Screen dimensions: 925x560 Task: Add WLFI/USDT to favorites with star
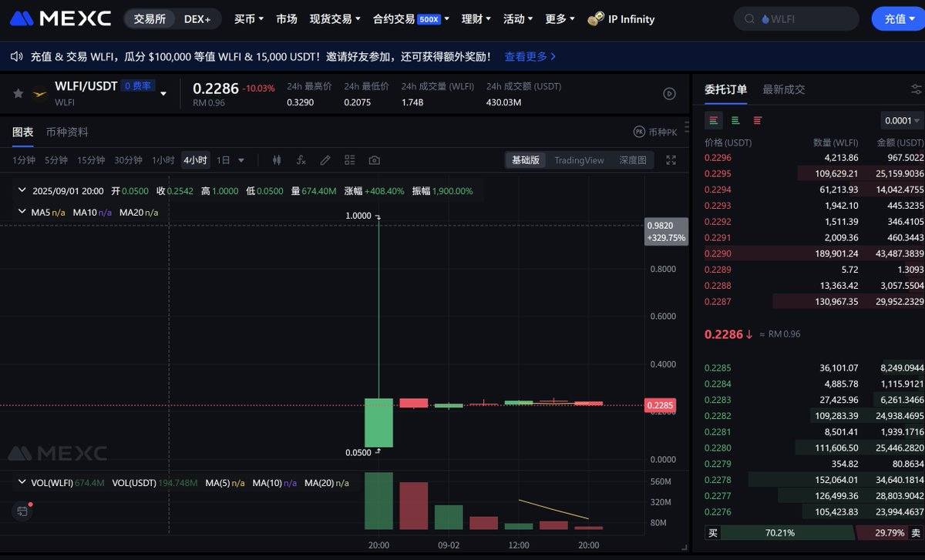tap(18, 93)
